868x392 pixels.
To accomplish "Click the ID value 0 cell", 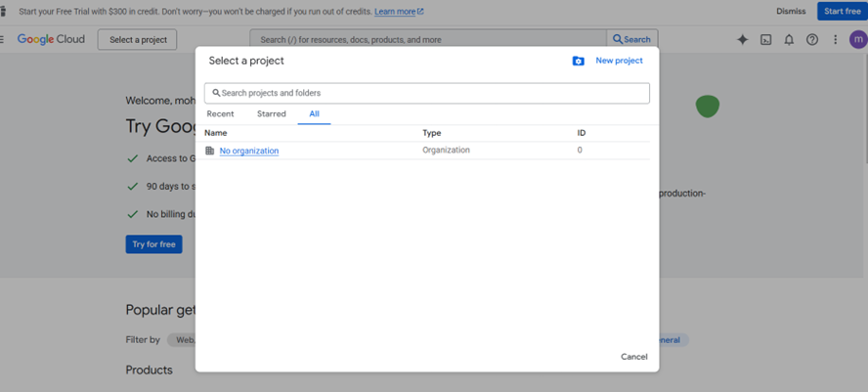I will (x=580, y=150).
